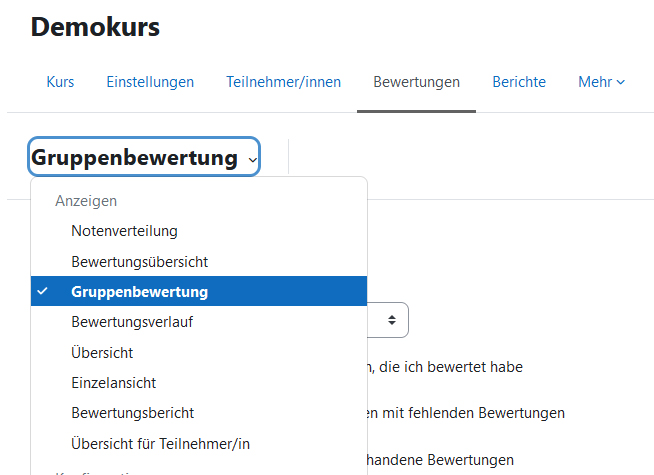Click the chevron icon next to Mehr
654x475 pixels.
(x=621, y=83)
